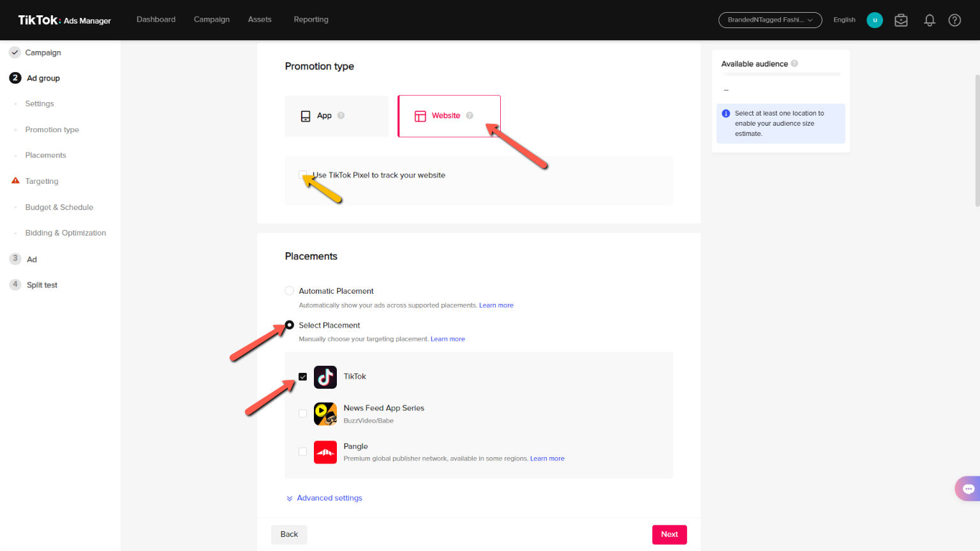
Task: Click the page vertical scrollbar
Action: [x=977, y=140]
